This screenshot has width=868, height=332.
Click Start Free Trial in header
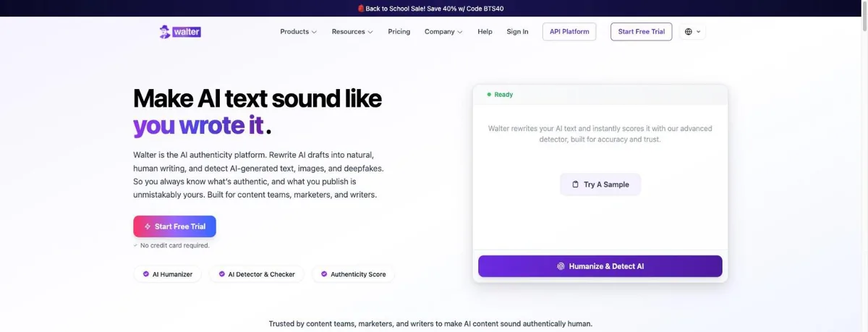642,32
